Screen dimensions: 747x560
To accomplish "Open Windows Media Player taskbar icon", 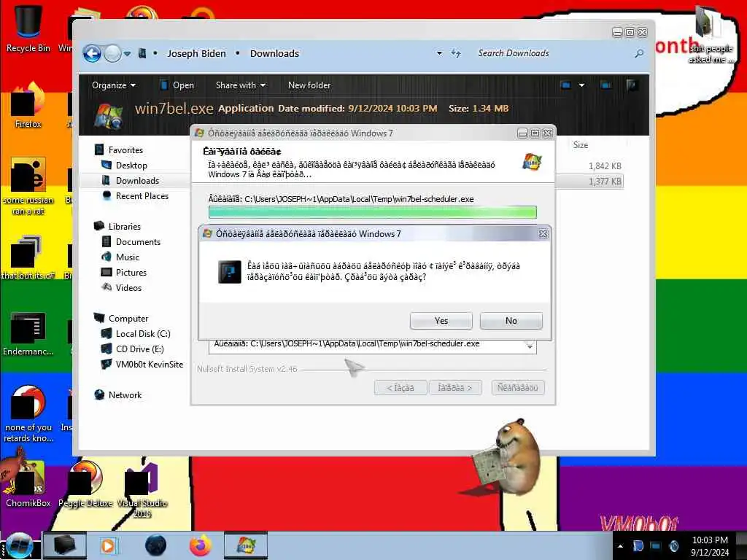I will [109, 545].
